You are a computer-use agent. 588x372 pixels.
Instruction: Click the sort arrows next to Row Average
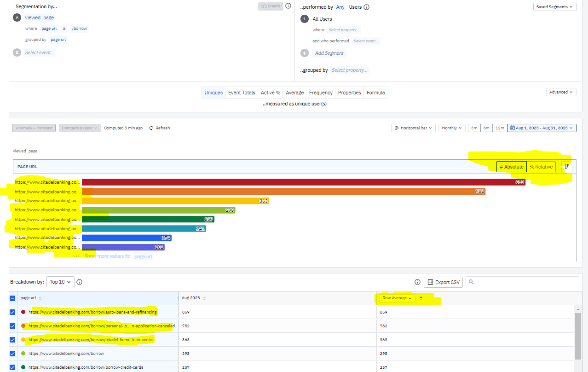click(x=421, y=298)
